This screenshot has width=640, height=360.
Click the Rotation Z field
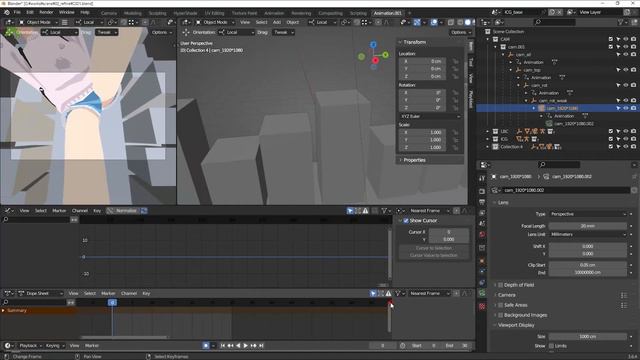click(422, 108)
